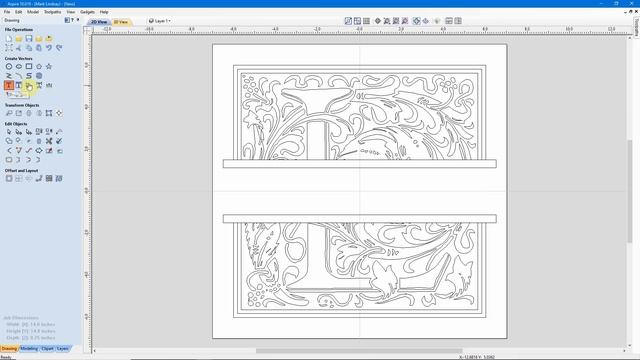Select the Draw Polyline tool

coord(9,76)
